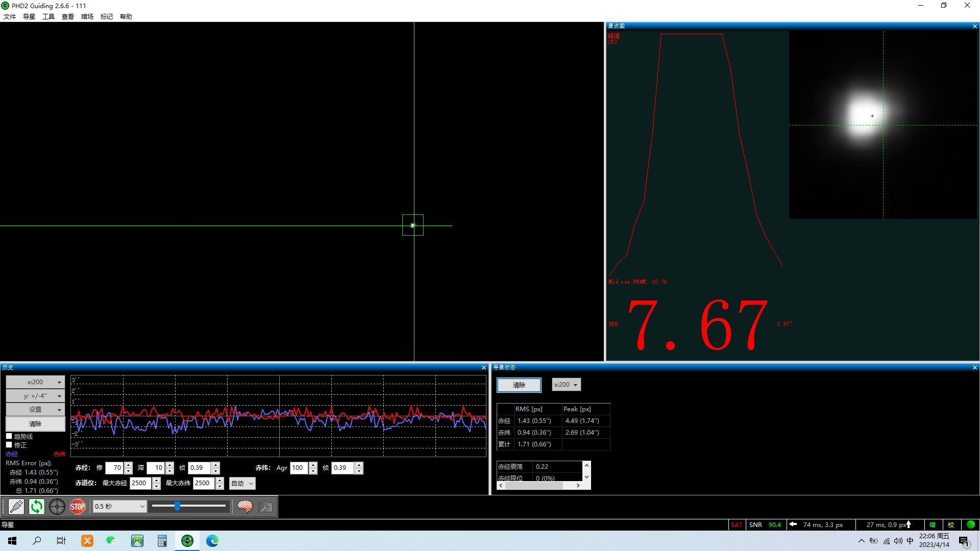Click the red SAT saturation indicator
The image size is (980, 551).
pos(737,524)
